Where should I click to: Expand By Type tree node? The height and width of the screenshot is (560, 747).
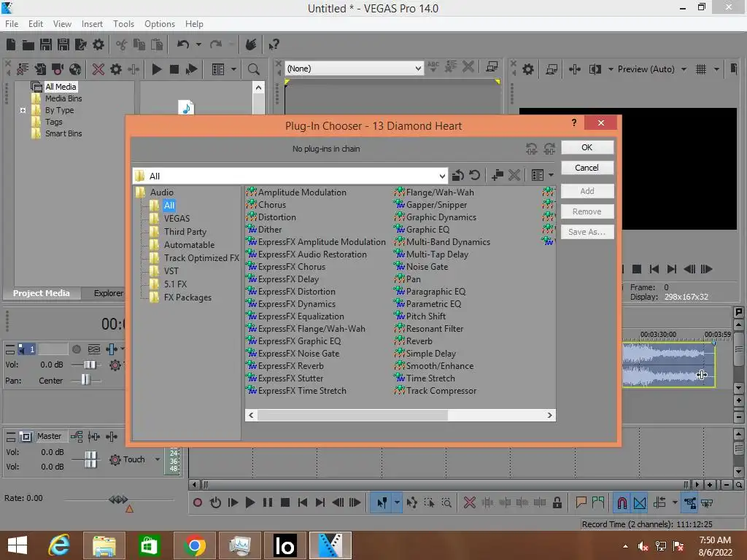(23, 111)
